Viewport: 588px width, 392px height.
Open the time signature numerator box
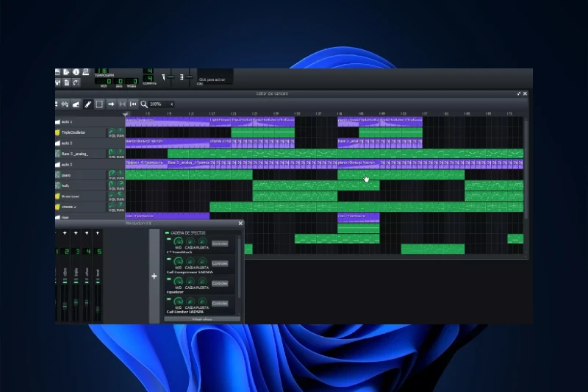point(149,71)
